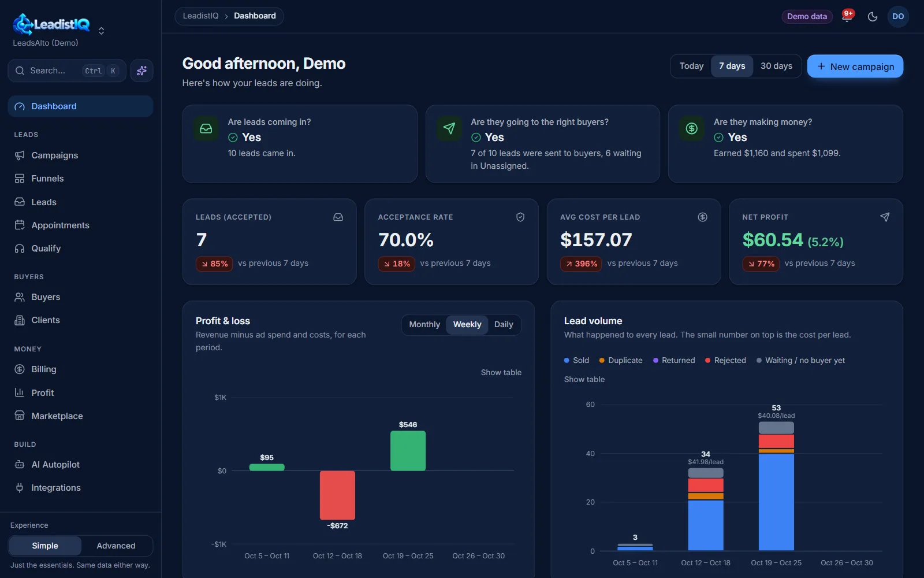The width and height of the screenshot is (924, 578).
Task: Open Integrations in the sidebar
Action: point(80,488)
